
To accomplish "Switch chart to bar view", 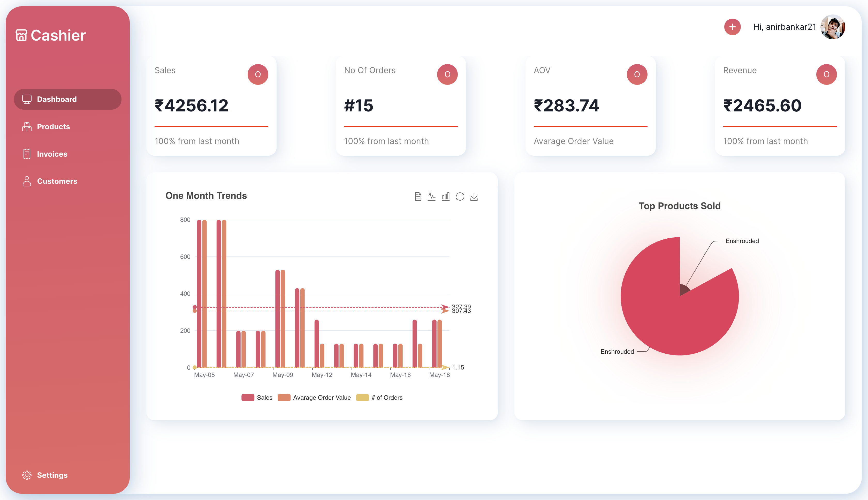I will pos(446,196).
